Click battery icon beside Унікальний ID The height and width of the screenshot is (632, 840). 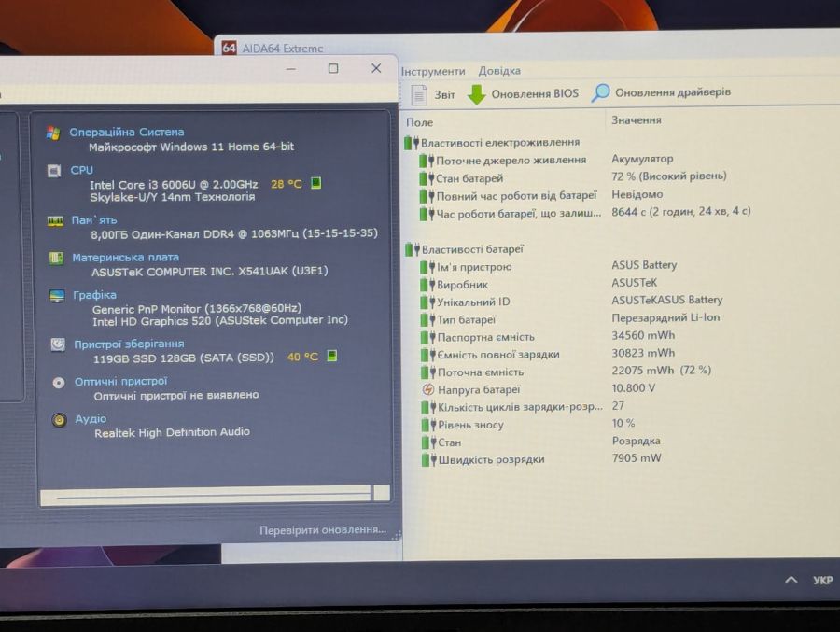(427, 302)
